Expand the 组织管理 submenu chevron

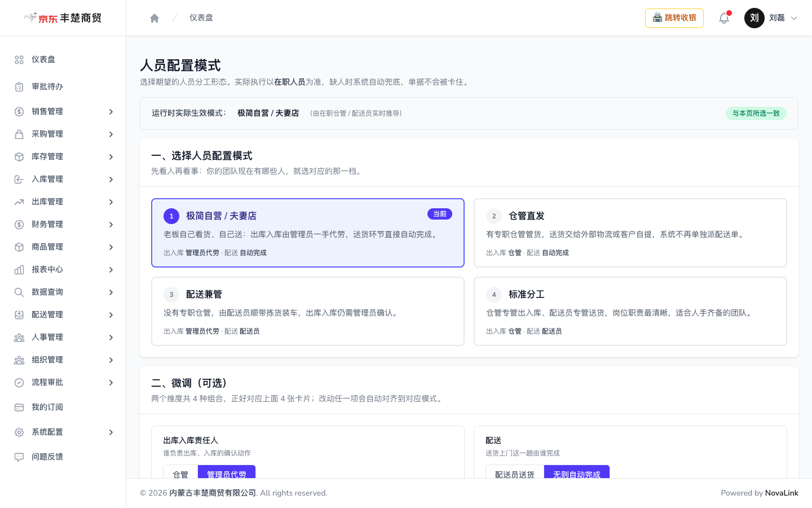pyautogui.click(x=111, y=360)
